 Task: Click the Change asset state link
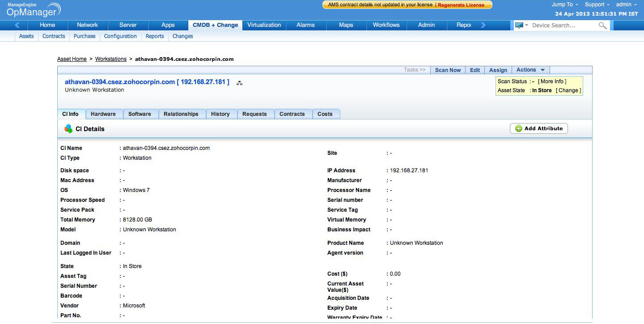point(568,90)
